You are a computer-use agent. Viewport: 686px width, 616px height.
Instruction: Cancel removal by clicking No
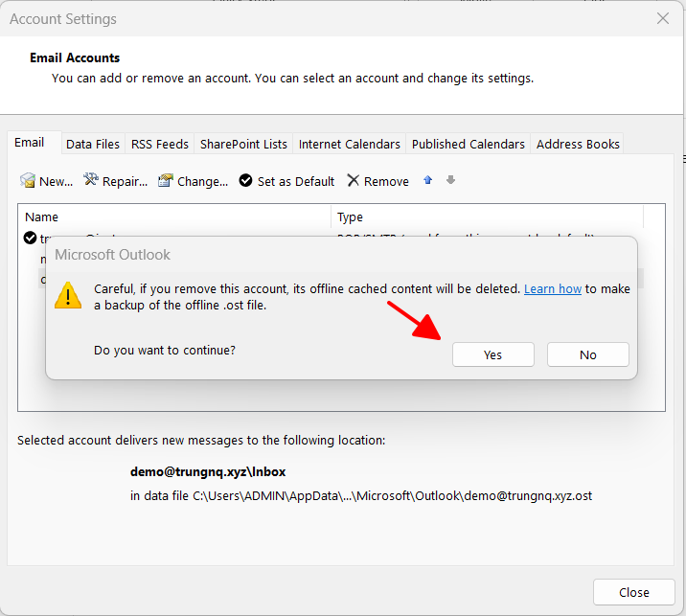pos(588,354)
